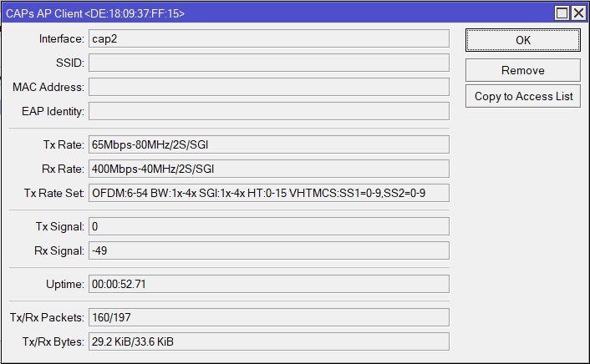590x364 pixels.
Task: Click the Tx/Rx Packets value 160/197
Action: 268,317
